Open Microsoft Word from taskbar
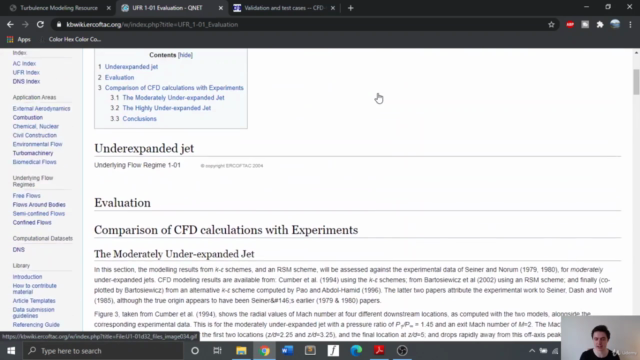This screenshot has height=360, width=640. coord(287,351)
